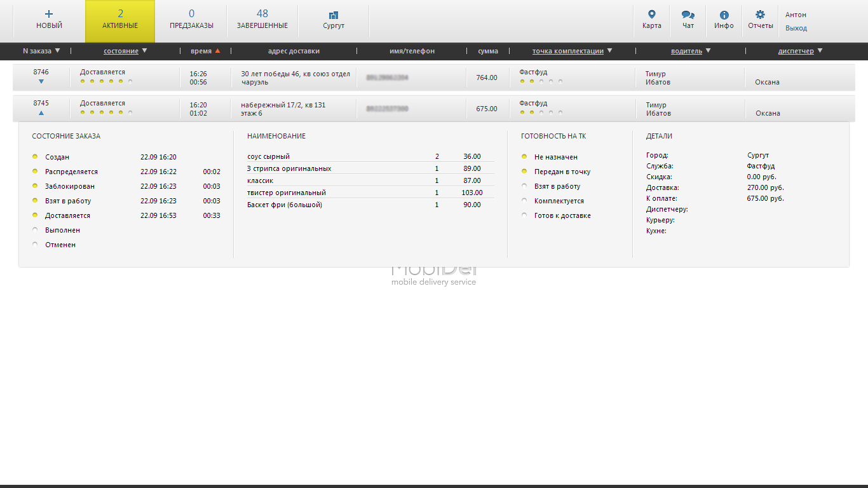868x488 pixels.
Task: Click the 675.00 order sum in row 8745
Action: (487, 109)
